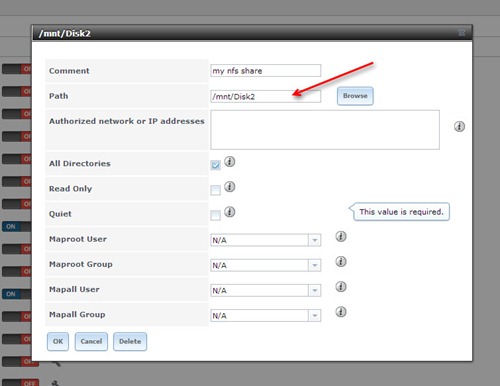This screenshot has height=386, width=500.
Task: Close the /mnt/Disk2 dialog
Action: coord(462,33)
